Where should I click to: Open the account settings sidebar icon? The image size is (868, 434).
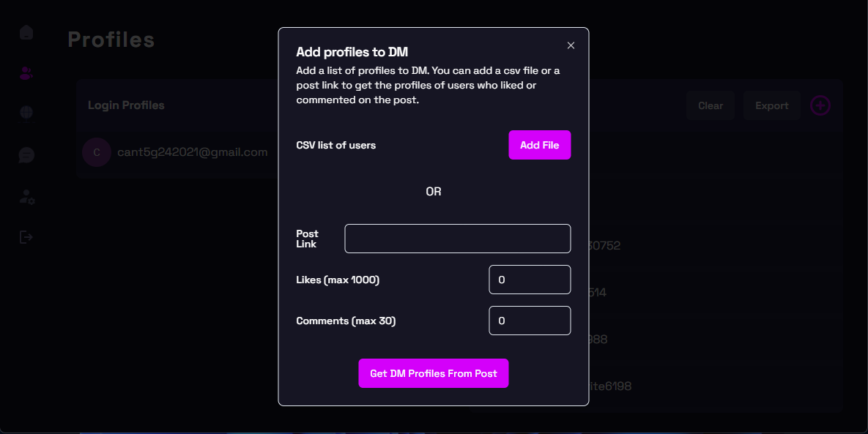[26, 197]
